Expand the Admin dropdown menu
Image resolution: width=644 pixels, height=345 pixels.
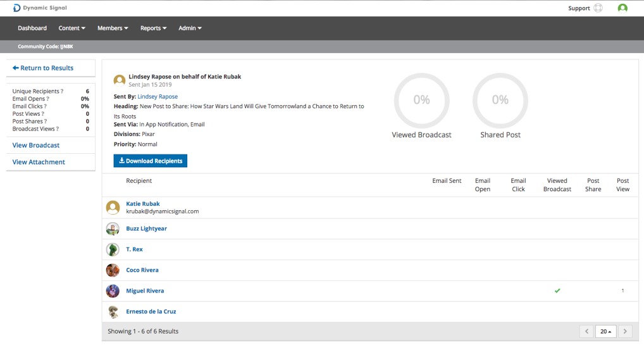coord(190,28)
